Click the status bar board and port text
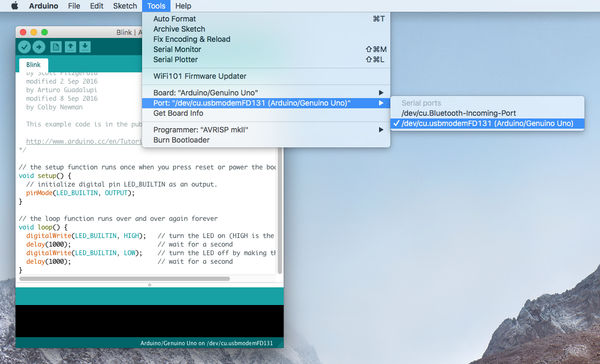600x364 pixels. (x=206, y=343)
